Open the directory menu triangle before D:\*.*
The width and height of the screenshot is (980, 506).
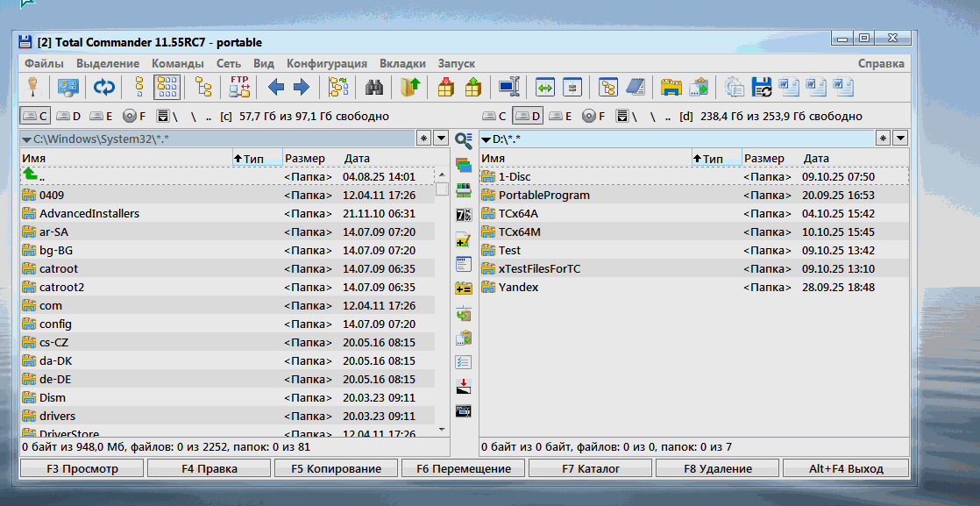click(x=486, y=139)
